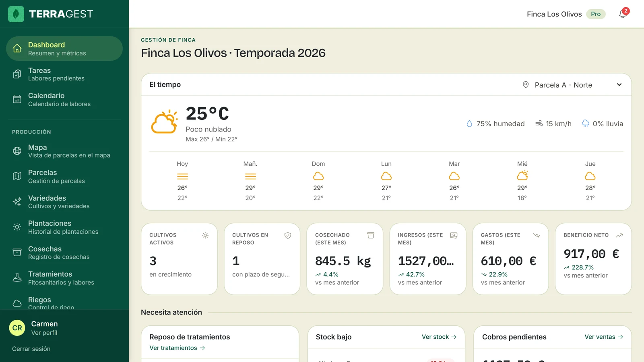This screenshot has width=644, height=362.
Task: Open the notifications bell icon
Action: click(623, 14)
